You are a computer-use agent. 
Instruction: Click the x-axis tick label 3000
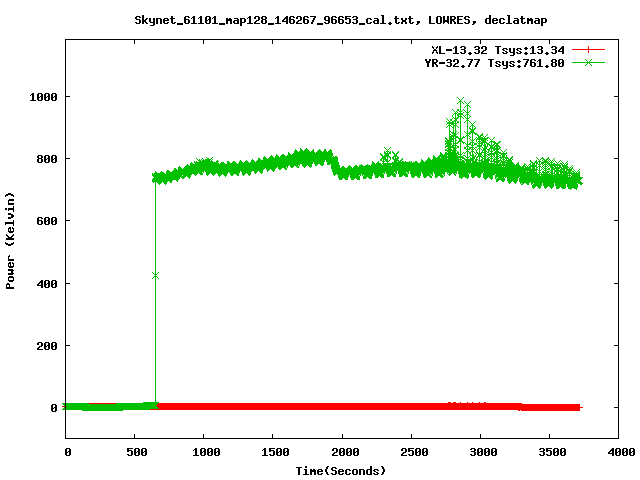tap(480, 453)
